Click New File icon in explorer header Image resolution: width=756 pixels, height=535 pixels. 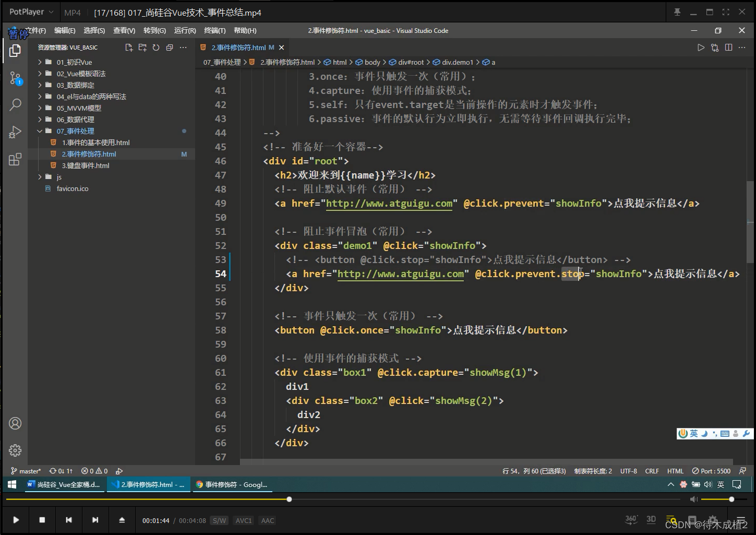(x=129, y=47)
